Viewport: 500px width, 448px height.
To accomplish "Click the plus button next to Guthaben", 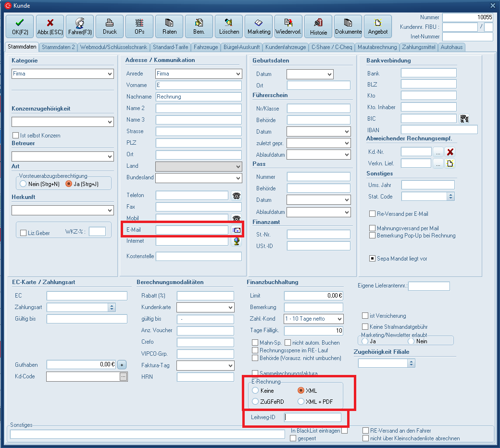I will (122, 364).
